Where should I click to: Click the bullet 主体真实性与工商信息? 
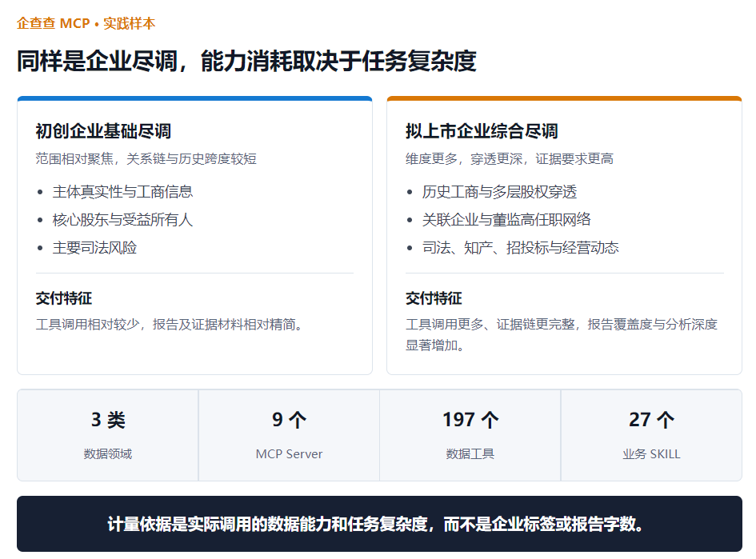122,192
